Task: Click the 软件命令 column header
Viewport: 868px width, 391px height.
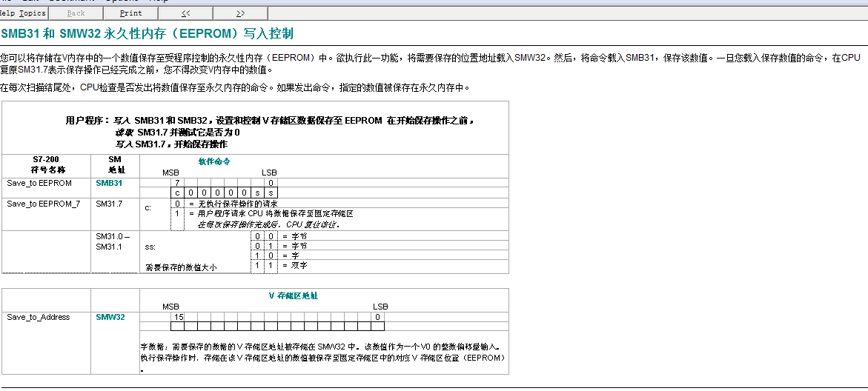Action: [214, 161]
